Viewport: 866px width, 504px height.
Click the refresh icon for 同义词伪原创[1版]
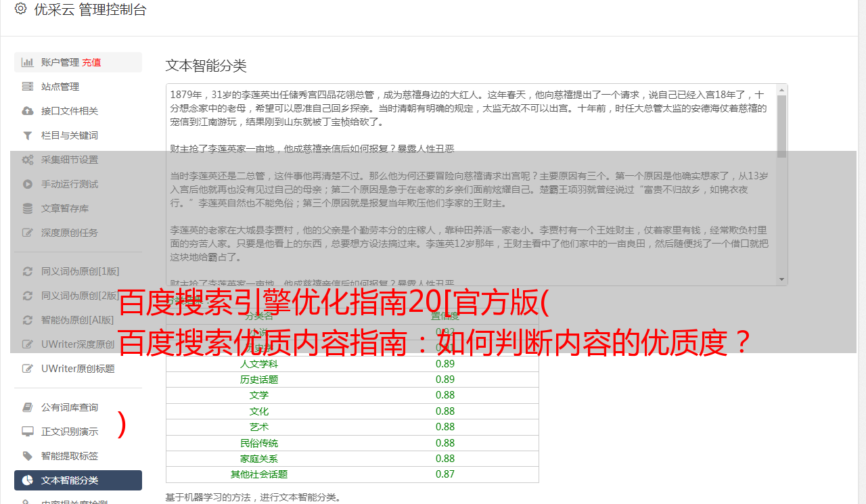click(28, 271)
